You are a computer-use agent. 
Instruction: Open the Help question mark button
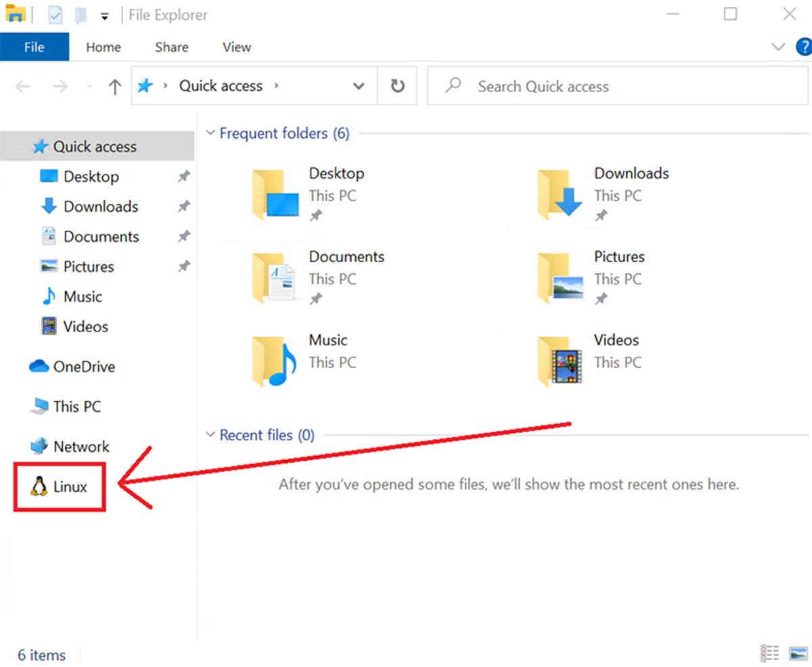pyautogui.click(x=805, y=47)
